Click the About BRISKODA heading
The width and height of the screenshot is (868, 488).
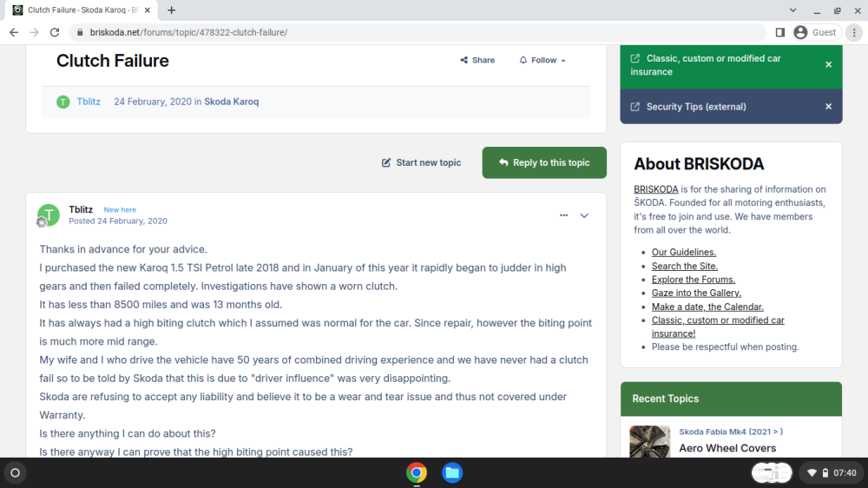tap(699, 164)
